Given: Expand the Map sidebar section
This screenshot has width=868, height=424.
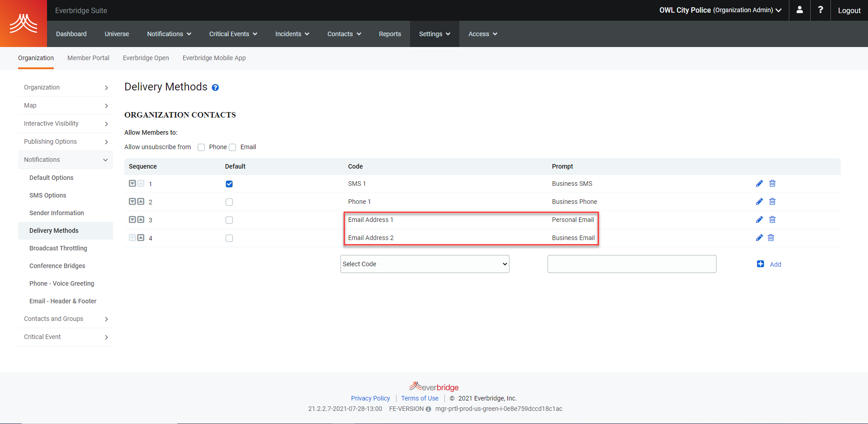Looking at the screenshot, I should [66, 106].
